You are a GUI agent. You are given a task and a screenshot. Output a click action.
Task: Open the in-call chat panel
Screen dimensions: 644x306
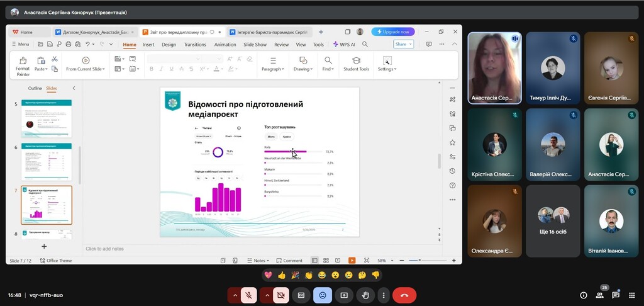pyautogui.click(x=616, y=295)
